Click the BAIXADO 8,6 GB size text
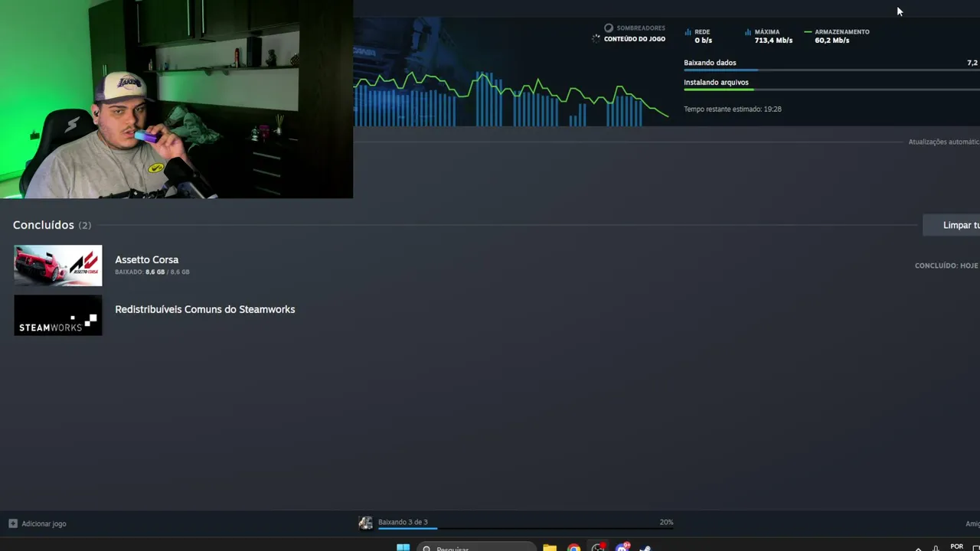Viewport: 980px width, 551px height. tap(152, 272)
